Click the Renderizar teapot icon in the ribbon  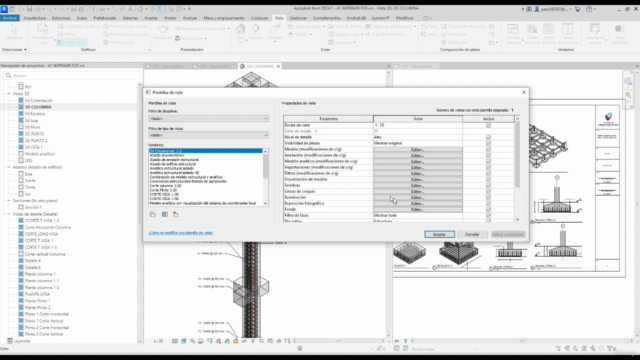tap(163, 29)
